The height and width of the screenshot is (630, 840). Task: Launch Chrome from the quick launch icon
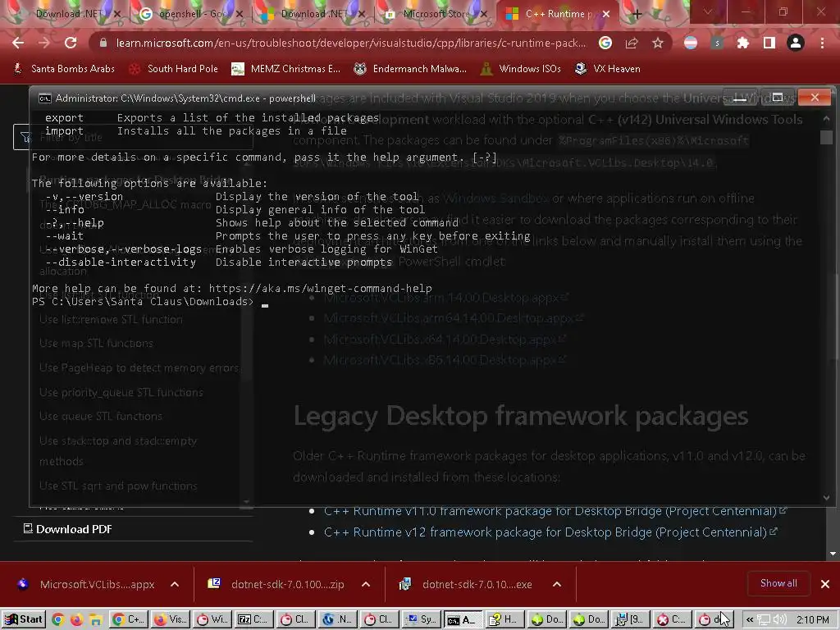pyautogui.click(x=58, y=620)
